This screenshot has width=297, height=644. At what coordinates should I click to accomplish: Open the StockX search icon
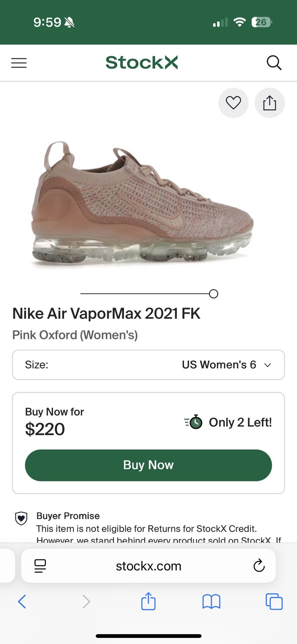[x=274, y=63]
